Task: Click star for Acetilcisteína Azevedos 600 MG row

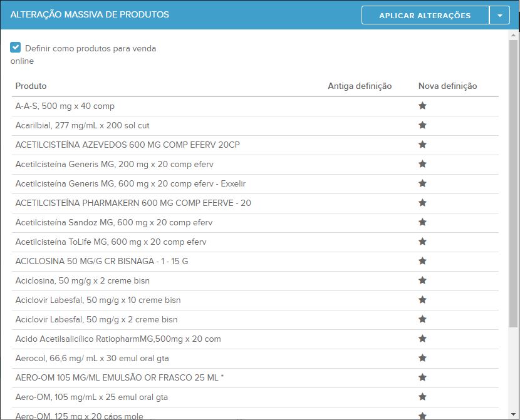Action: [x=422, y=145]
